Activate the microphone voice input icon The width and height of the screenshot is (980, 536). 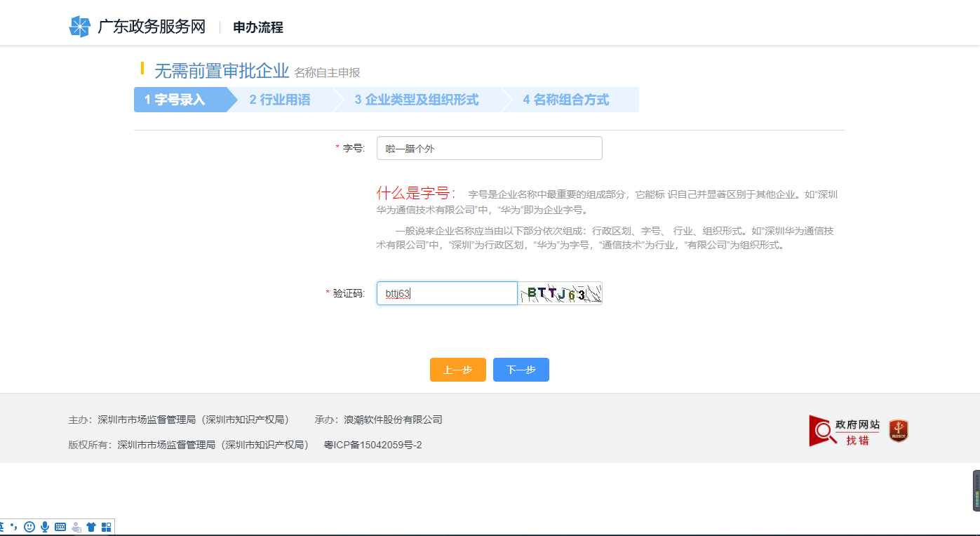[46, 525]
